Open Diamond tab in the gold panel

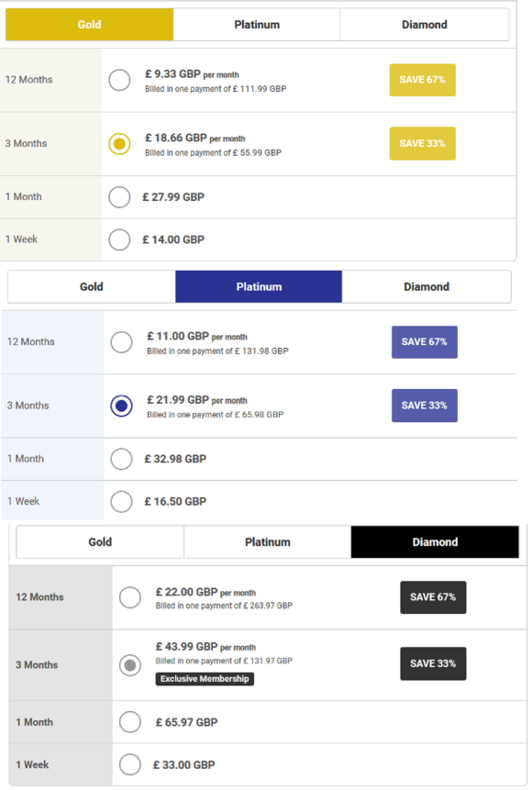(425, 24)
